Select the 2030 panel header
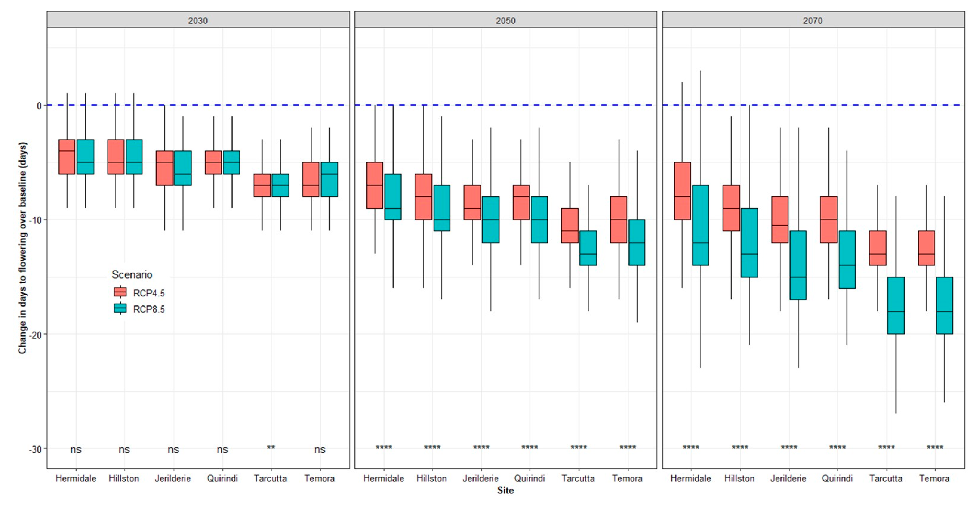 coord(198,20)
